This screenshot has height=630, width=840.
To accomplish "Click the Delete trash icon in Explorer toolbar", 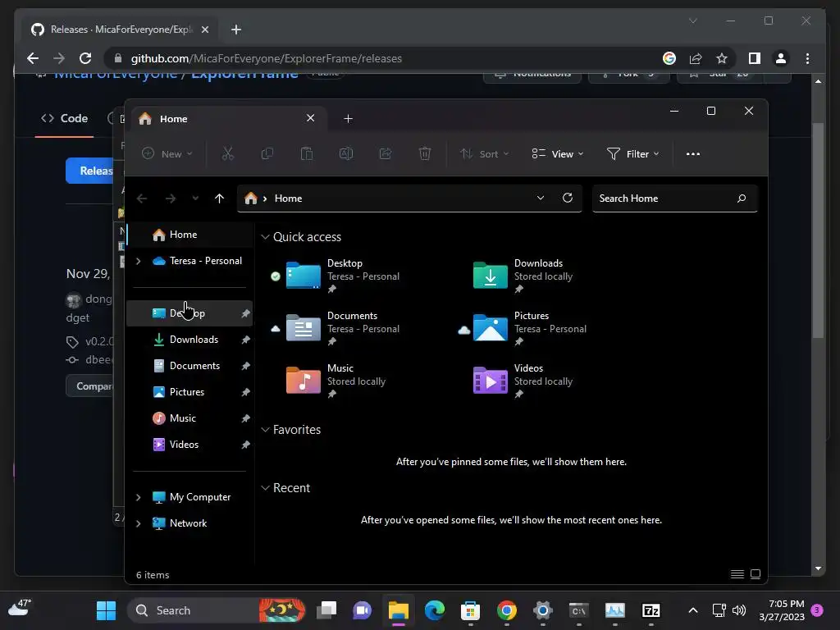I will tap(425, 153).
